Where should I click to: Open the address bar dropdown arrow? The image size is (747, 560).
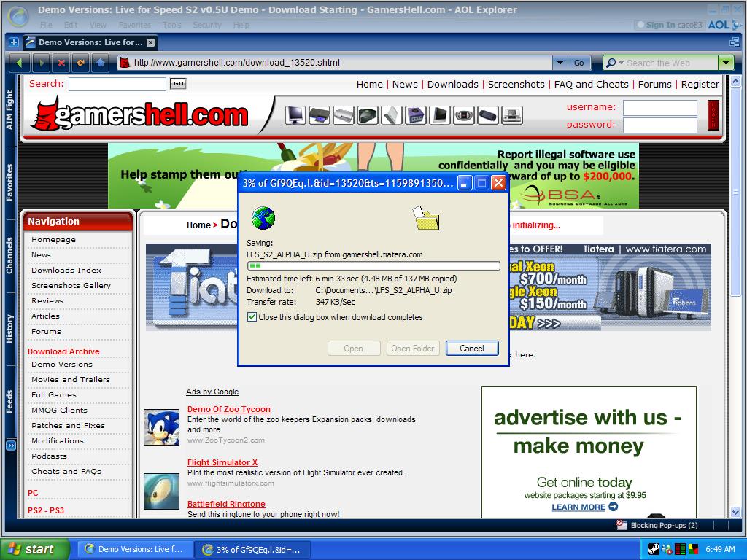click(560, 63)
